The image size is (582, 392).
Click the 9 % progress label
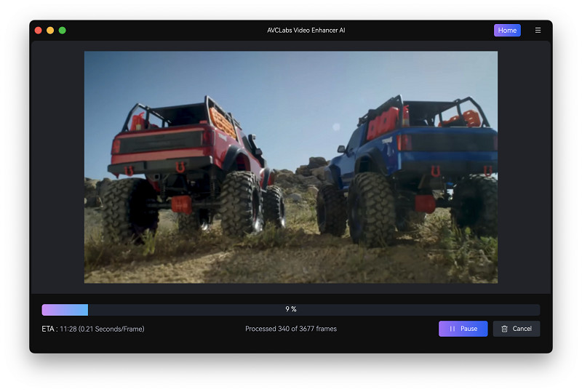[291, 310]
